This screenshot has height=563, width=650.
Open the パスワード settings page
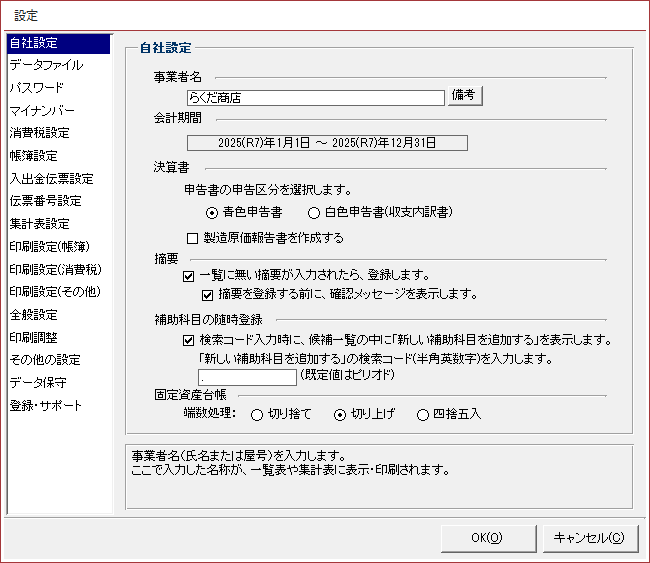[37, 88]
